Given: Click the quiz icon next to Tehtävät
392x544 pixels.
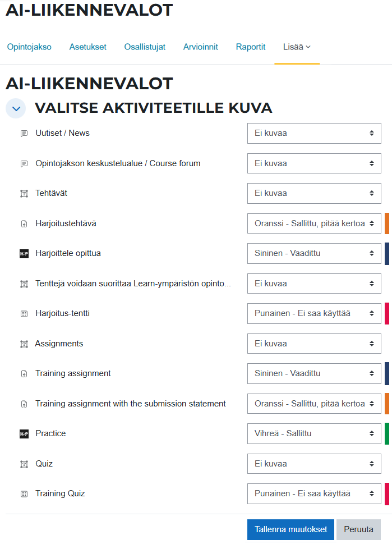Looking at the screenshot, I should (x=22, y=193).
